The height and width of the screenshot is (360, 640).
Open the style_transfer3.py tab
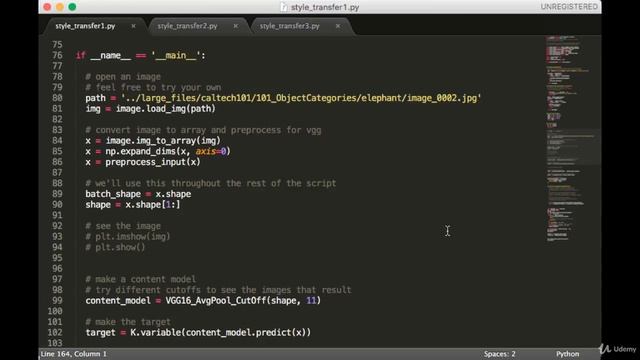(289, 26)
